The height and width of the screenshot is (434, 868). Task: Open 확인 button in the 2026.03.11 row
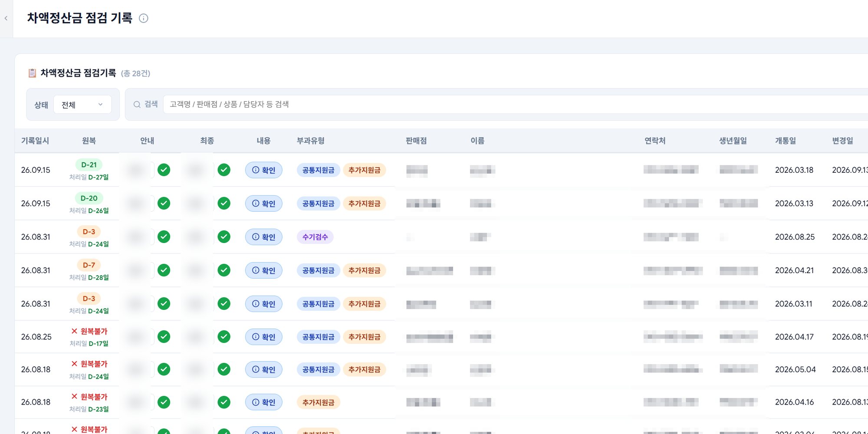[264, 304]
